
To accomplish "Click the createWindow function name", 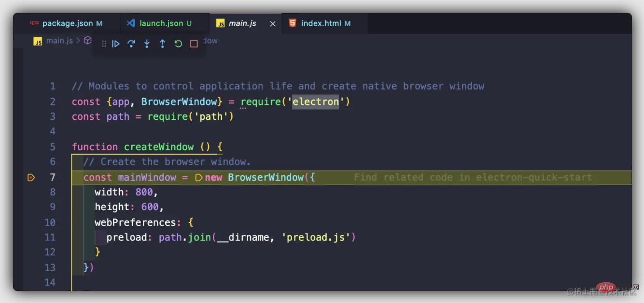I will pos(159,147).
